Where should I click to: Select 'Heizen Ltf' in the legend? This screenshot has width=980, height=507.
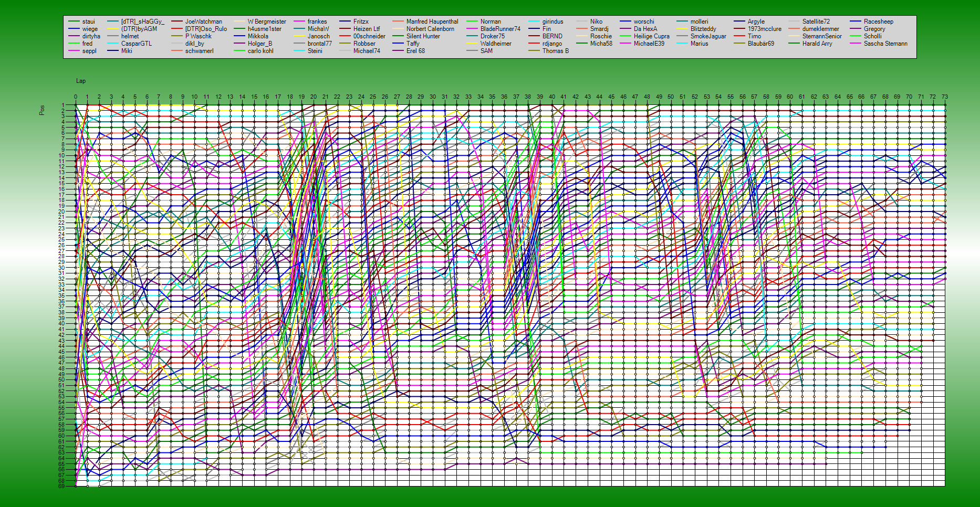[x=367, y=29]
